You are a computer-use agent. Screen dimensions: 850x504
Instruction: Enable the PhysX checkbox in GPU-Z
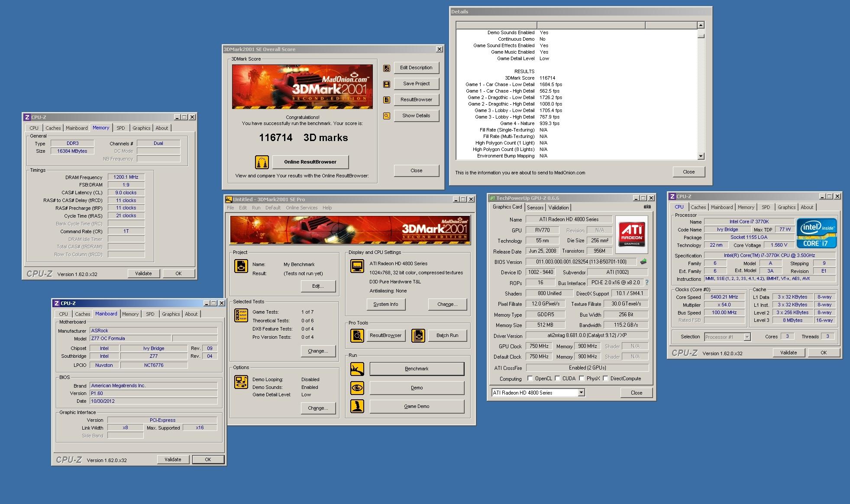582,379
